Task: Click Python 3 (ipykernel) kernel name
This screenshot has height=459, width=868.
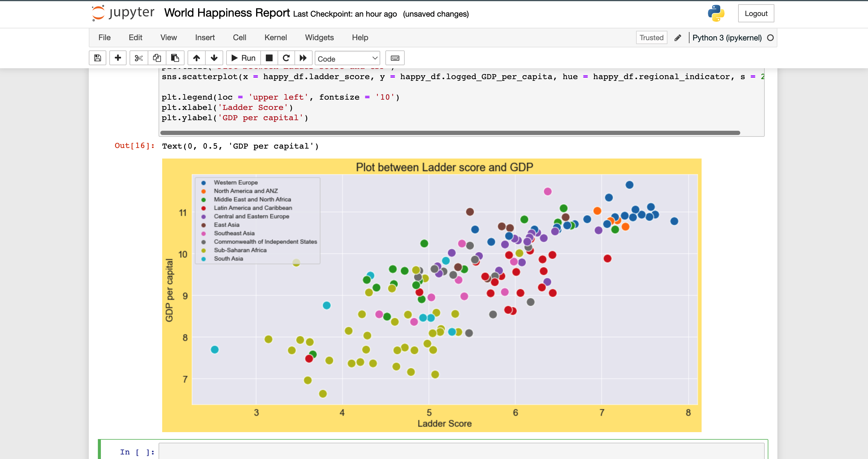Action: [x=727, y=38]
